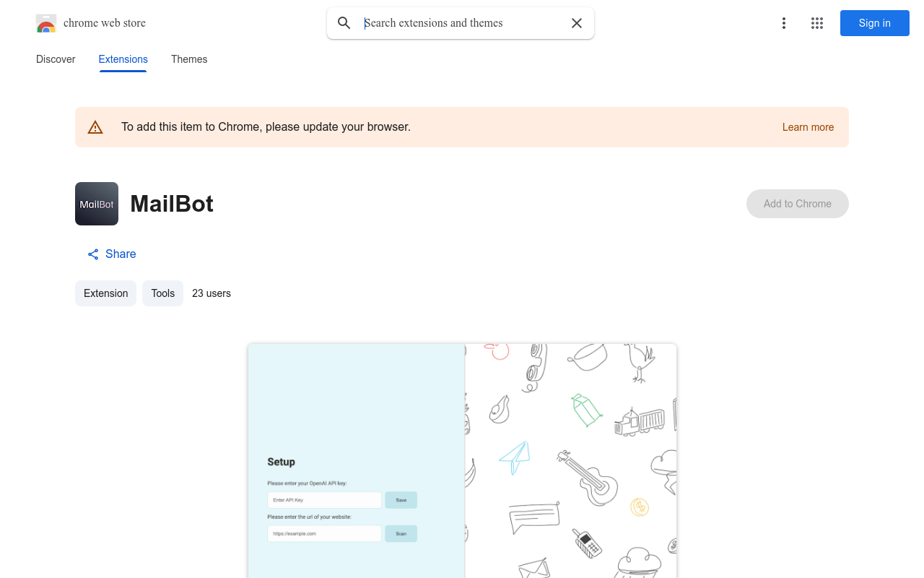Screen dimensions: 924x578
Task: Click the truck doodle in screenshot
Action: click(x=640, y=422)
